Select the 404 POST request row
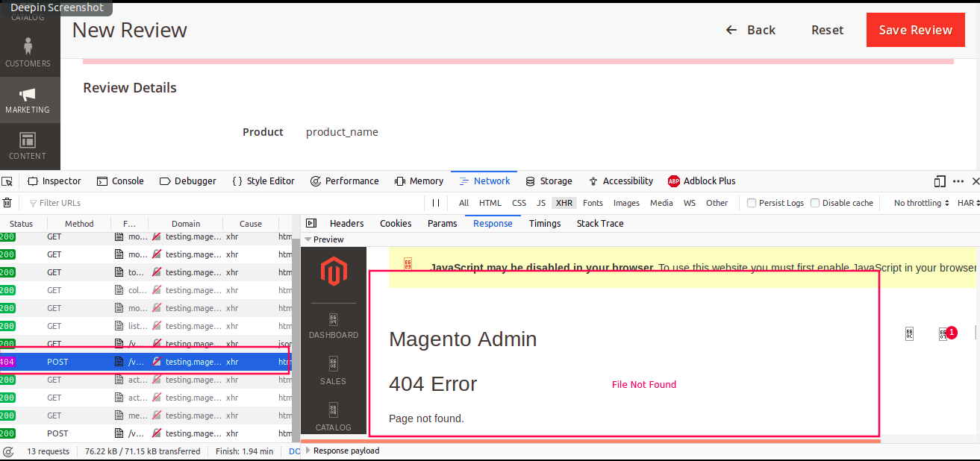Screen dimensions: 980x461 tap(146, 362)
